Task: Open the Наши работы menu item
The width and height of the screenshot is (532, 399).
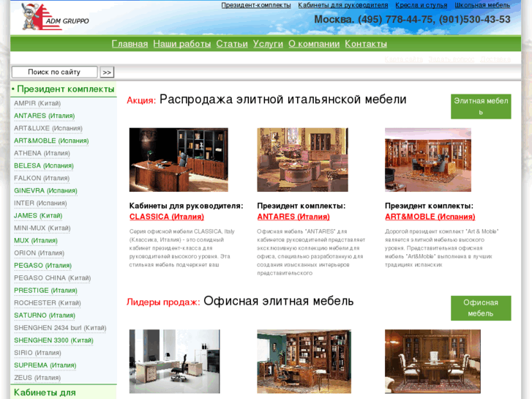Action: click(182, 44)
